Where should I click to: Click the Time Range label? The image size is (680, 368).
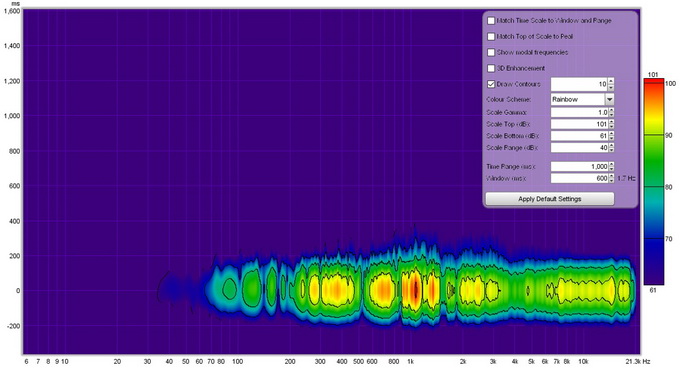[510, 166]
